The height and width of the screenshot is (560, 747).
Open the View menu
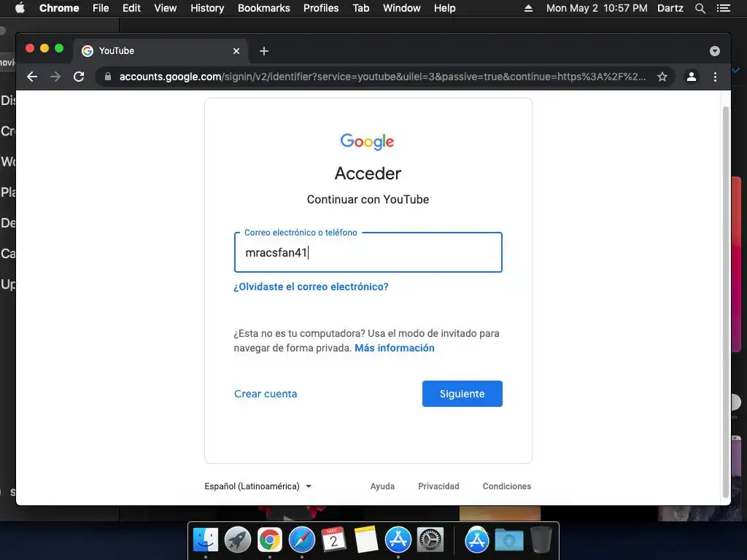tap(166, 8)
